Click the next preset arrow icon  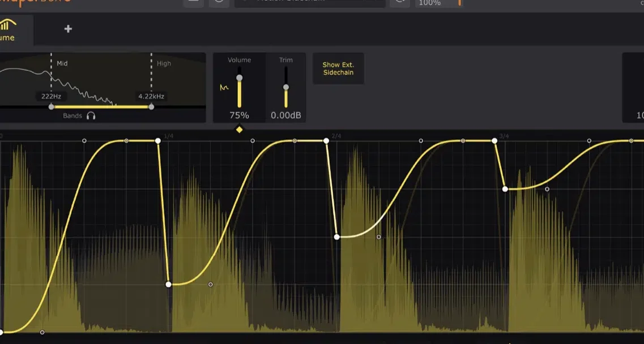[399, 2]
